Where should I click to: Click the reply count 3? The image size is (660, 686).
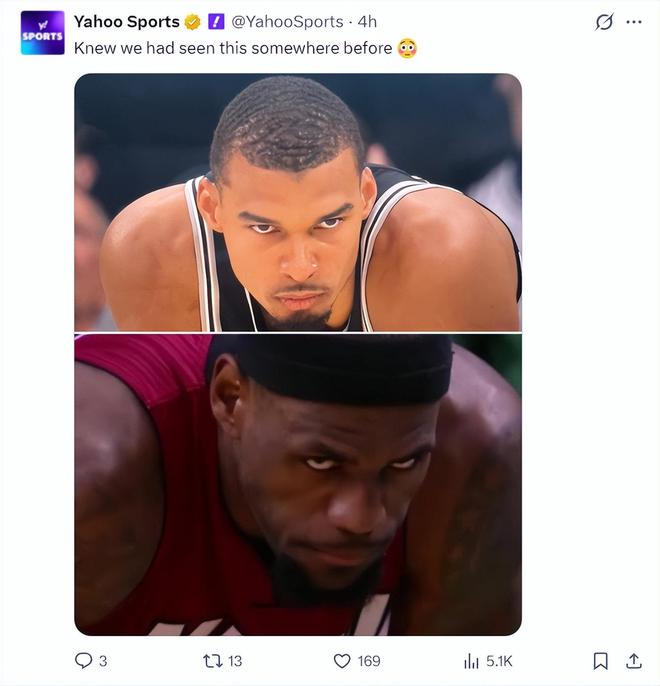coord(103,661)
